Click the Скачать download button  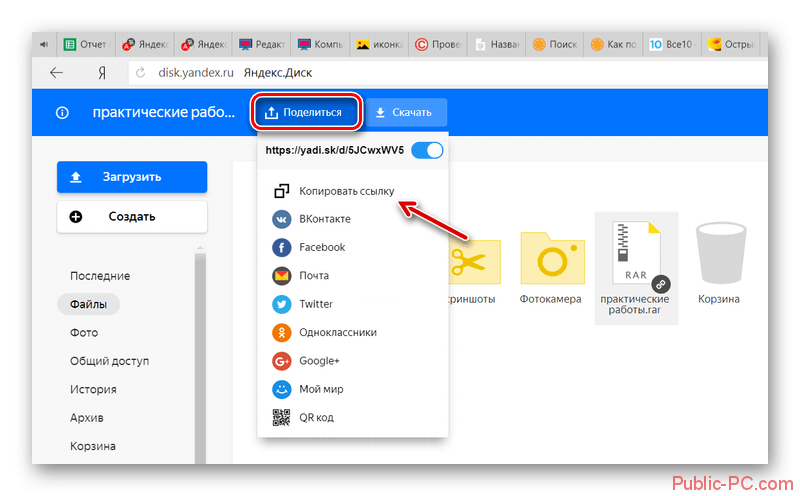[x=406, y=112]
